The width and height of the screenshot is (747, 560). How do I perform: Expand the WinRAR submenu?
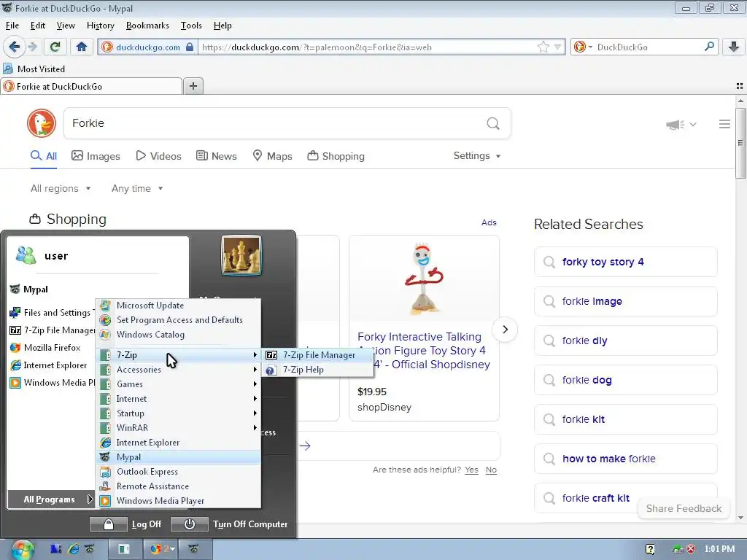pyautogui.click(x=179, y=428)
